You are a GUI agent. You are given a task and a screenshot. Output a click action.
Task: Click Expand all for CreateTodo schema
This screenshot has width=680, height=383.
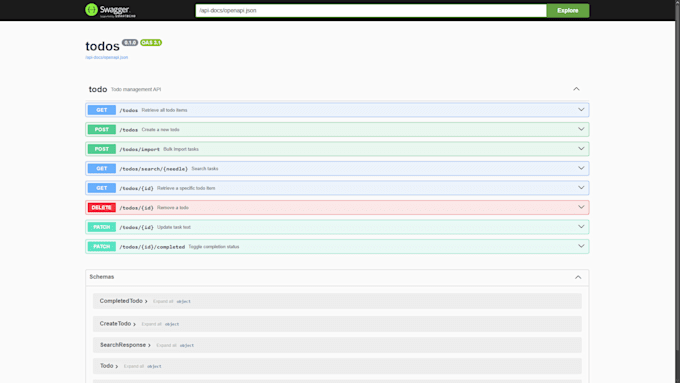(151, 324)
